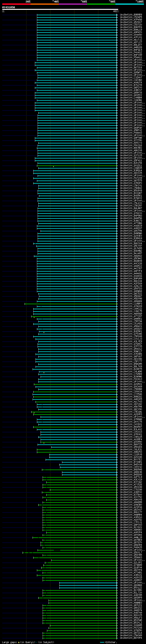The image size is (146, 644).
Task: Select the UniRef100_B4FQL5 label
Action: (131, 50)
